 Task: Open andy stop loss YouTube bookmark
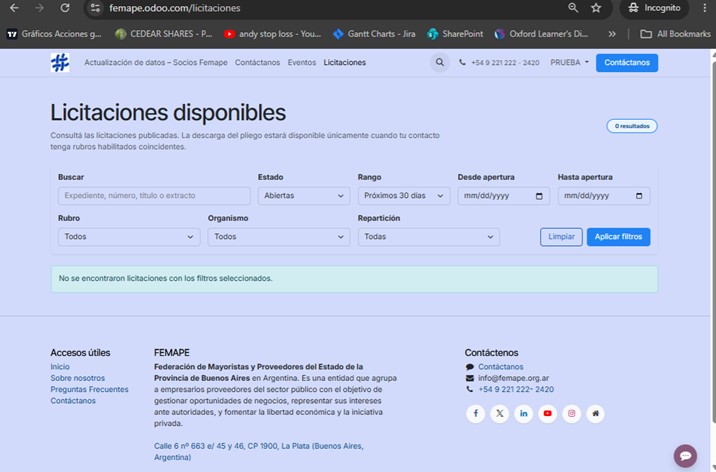tap(272, 34)
